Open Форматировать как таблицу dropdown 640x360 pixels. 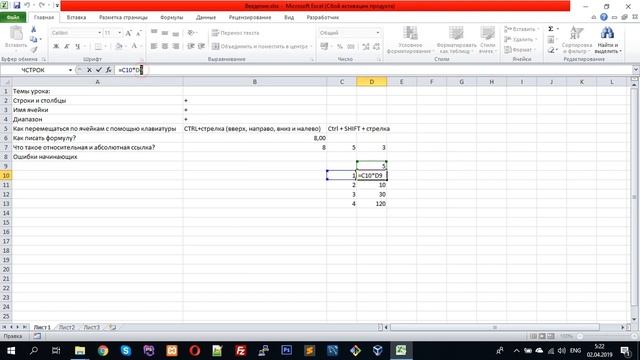456,40
